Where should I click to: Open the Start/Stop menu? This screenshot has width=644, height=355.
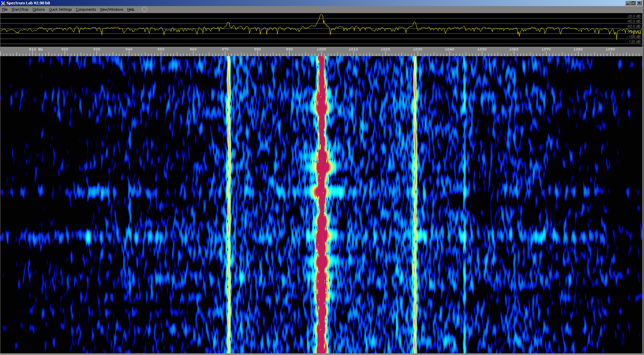coord(20,9)
